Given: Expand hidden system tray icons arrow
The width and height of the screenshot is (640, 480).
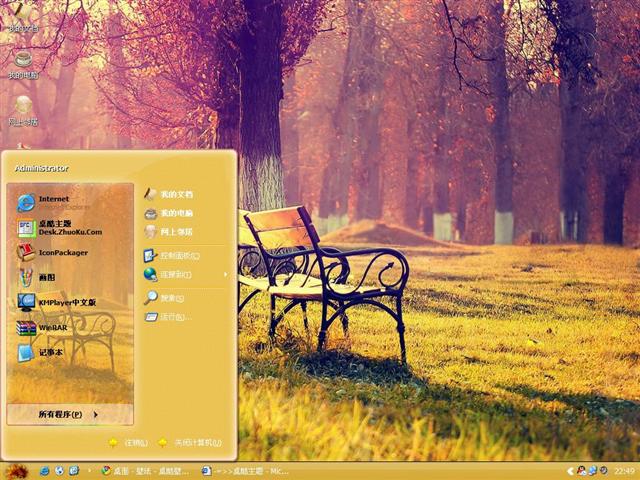Looking at the screenshot, I should [x=570, y=471].
